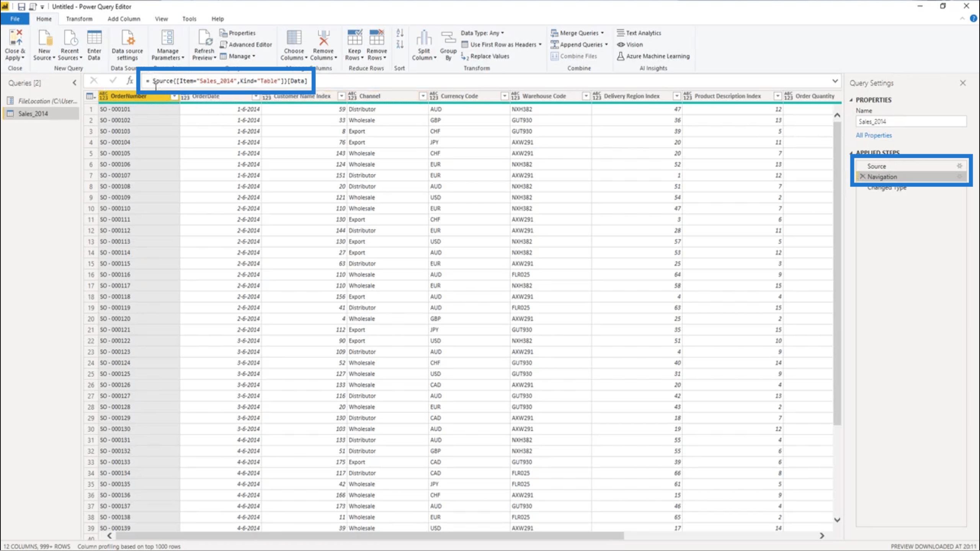Select the Add Column ribbon tab
Screen dimensions: 980x551
click(124, 18)
